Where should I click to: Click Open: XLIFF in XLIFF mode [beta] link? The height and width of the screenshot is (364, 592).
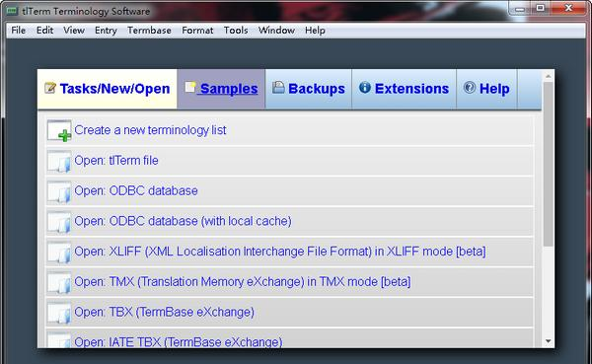point(280,252)
